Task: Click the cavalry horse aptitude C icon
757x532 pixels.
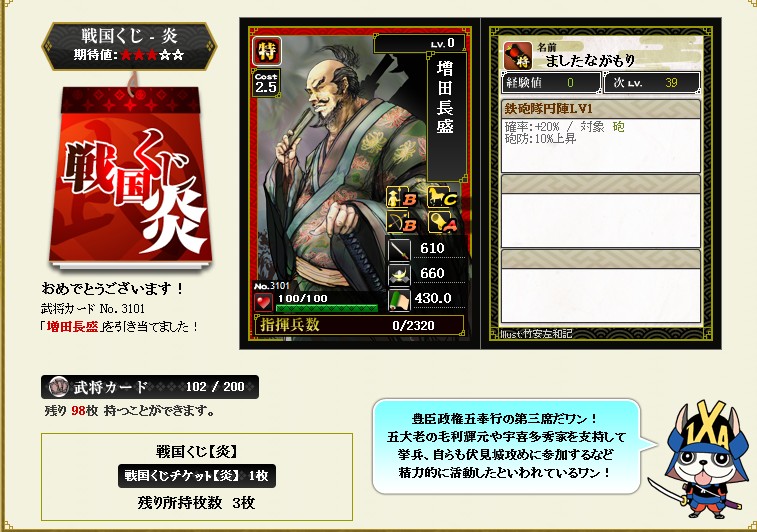Action: 443,197
